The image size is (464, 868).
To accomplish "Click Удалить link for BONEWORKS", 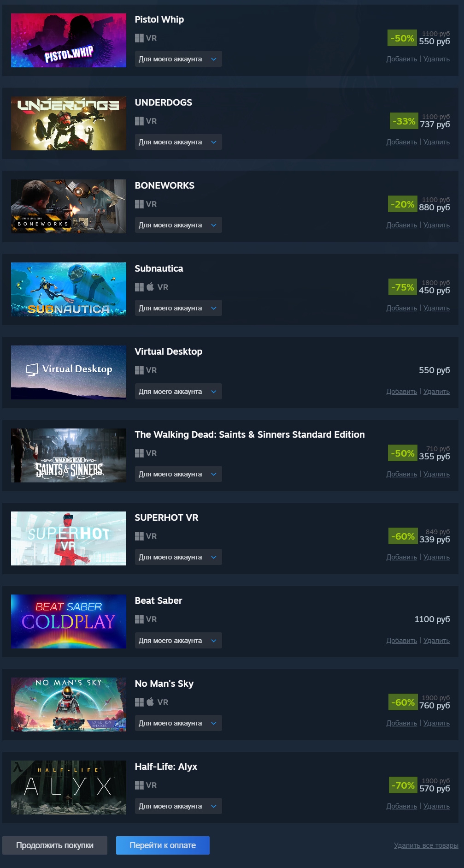I will (x=436, y=225).
